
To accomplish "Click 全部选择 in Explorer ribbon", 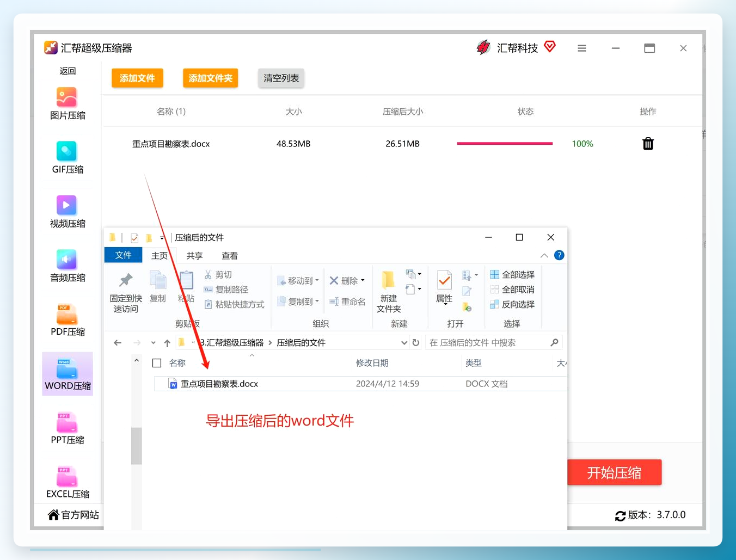I will (512, 275).
